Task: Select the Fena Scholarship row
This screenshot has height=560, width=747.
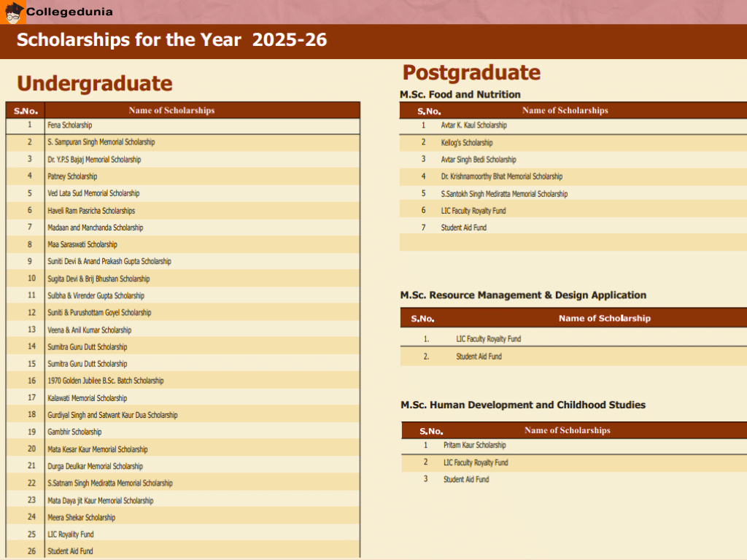Action: [70, 125]
